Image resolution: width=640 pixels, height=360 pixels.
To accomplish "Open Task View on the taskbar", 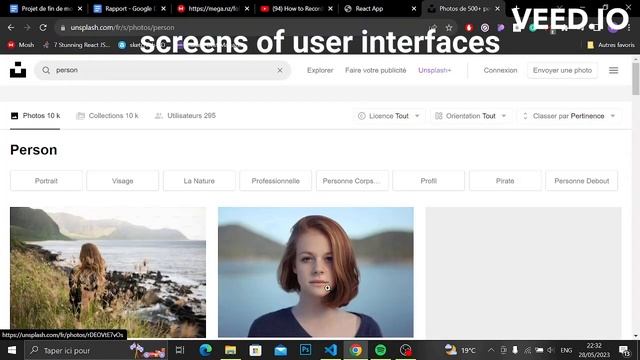I will [x=180, y=350].
